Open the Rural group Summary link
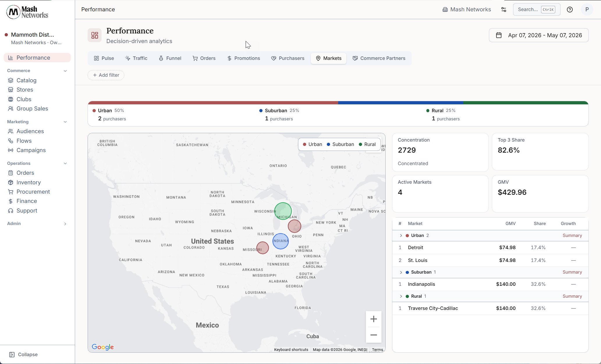The image size is (601, 364). click(572, 296)
